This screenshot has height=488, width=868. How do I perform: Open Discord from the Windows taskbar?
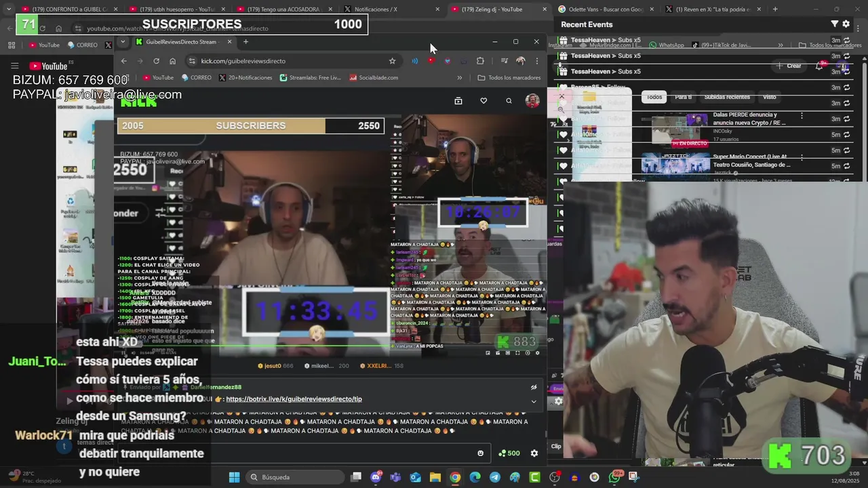coord(376,477)
